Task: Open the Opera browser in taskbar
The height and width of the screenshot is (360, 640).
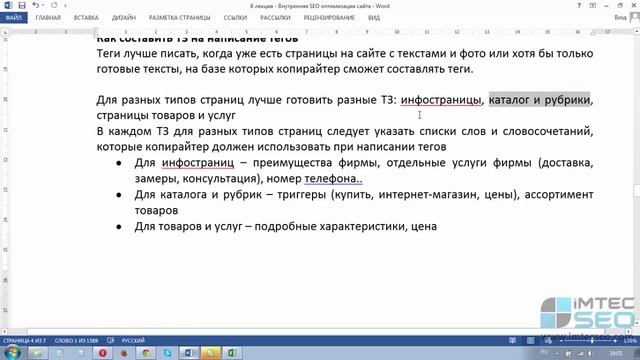Action: point(102,353)
